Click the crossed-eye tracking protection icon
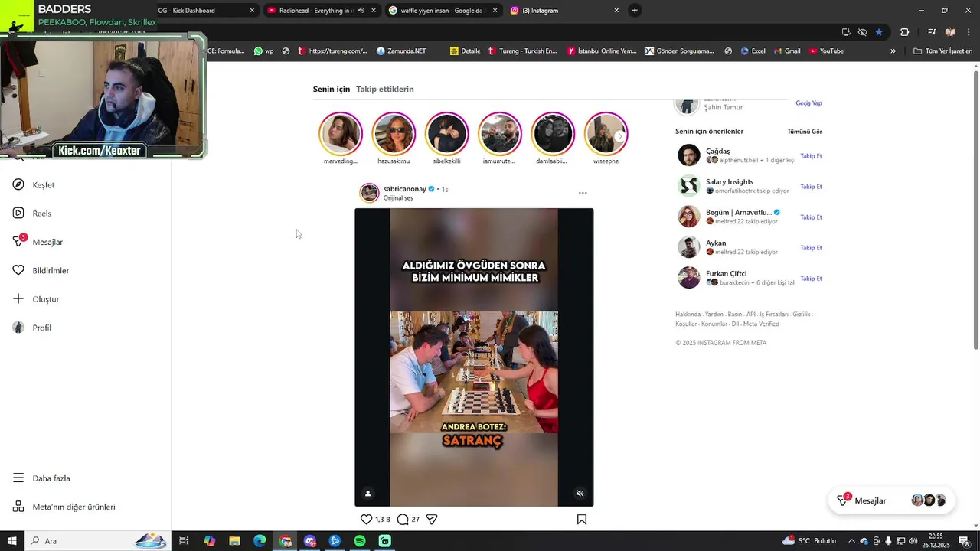 tap(863, 32)
